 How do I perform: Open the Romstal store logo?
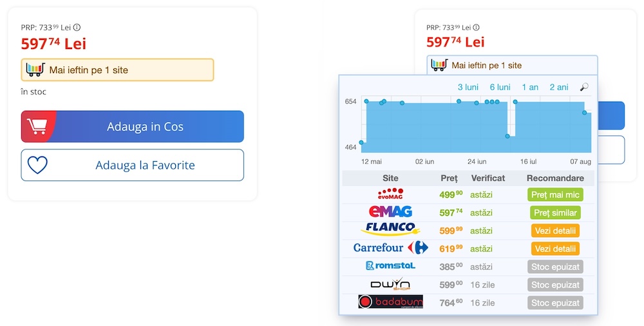390,266
